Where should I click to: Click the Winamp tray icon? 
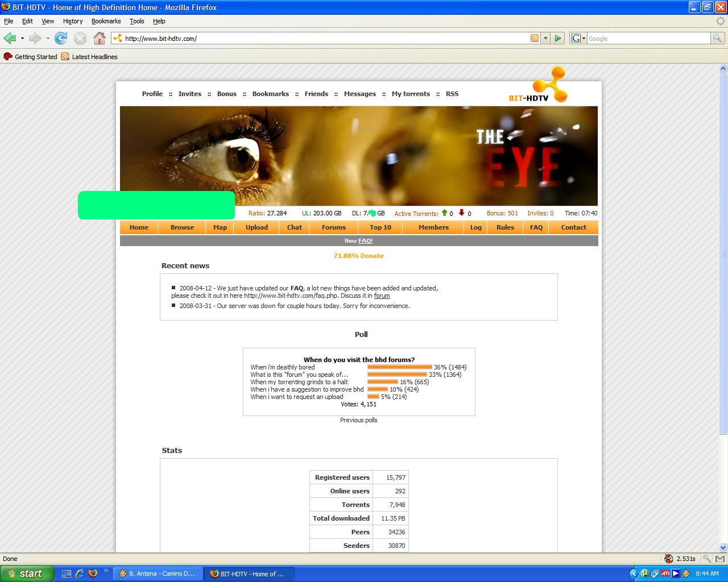[685, 573]
